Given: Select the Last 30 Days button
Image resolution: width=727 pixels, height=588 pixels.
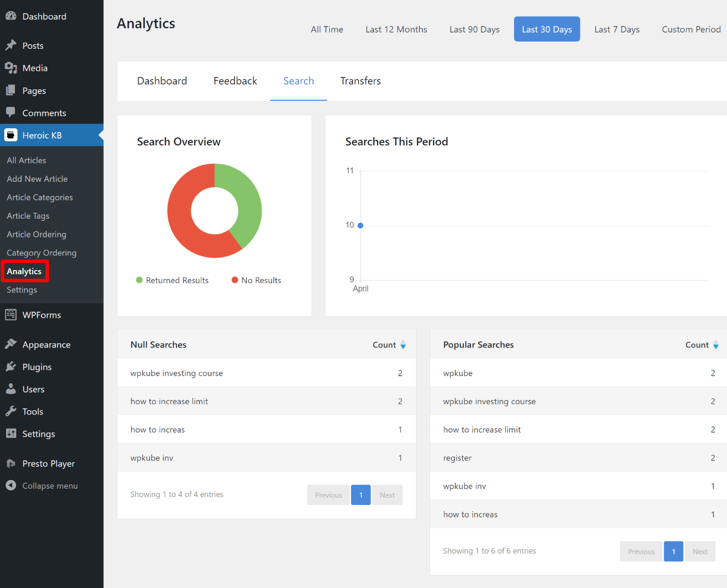Looking at the screenshot, I should pyautogui.click(x=547, y=29).
